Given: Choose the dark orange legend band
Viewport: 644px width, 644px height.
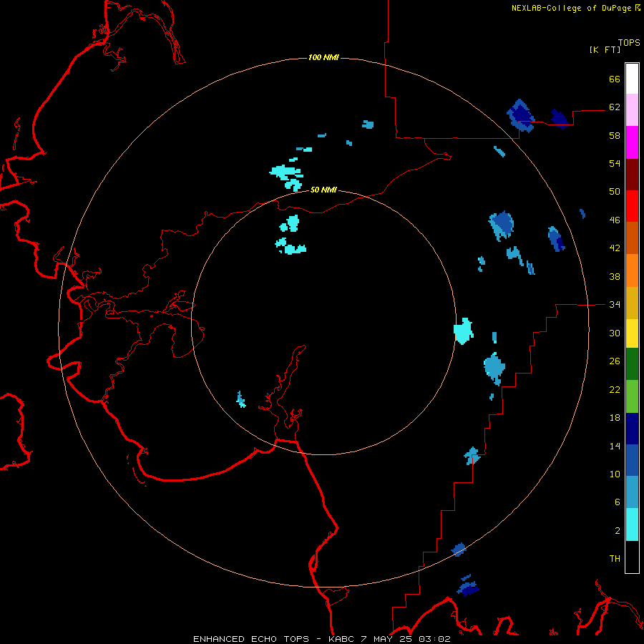Looking at the screenshot, I should click(632, 238).
